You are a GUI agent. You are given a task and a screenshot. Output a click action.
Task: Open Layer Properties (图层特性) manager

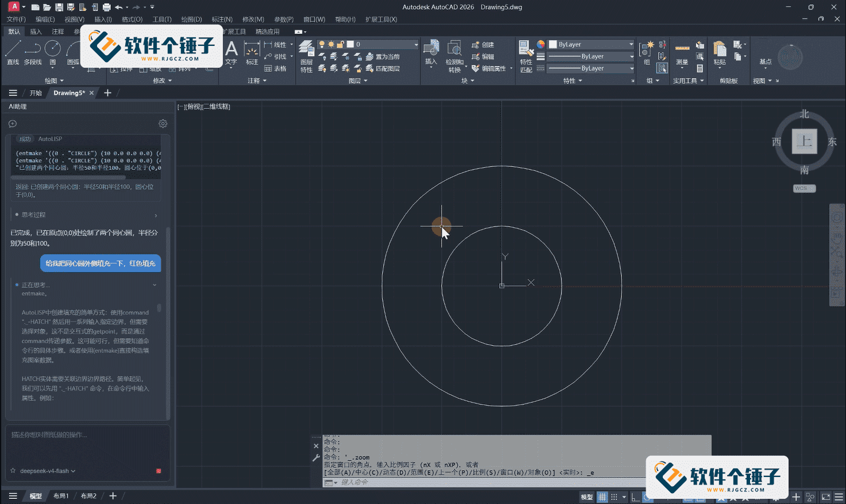(x=306, y=57)
